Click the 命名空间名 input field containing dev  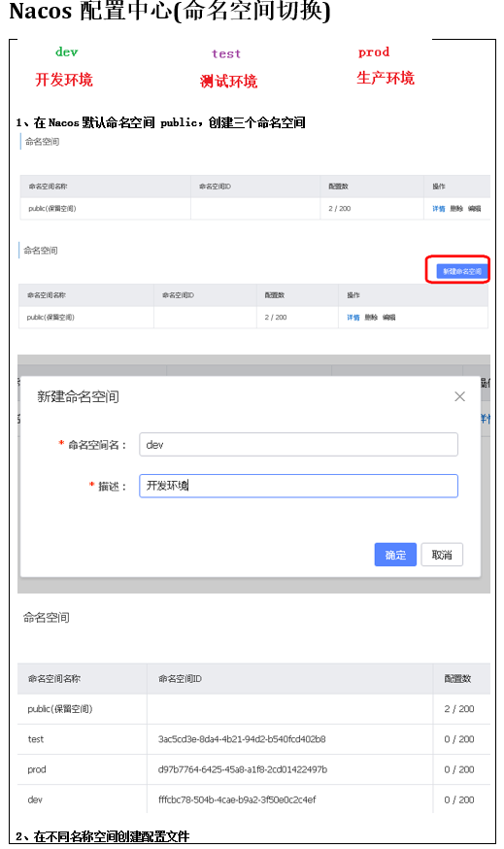tap(298, 445)
